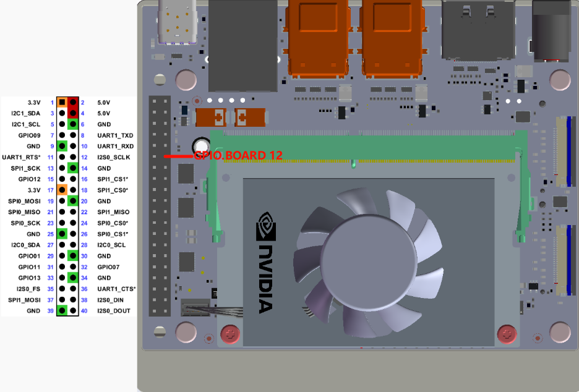Image resolution: width=579 pixels, height=392 pixels.
Task: Click the SPI0_CS0* pin label
Action: coord(113,223)
